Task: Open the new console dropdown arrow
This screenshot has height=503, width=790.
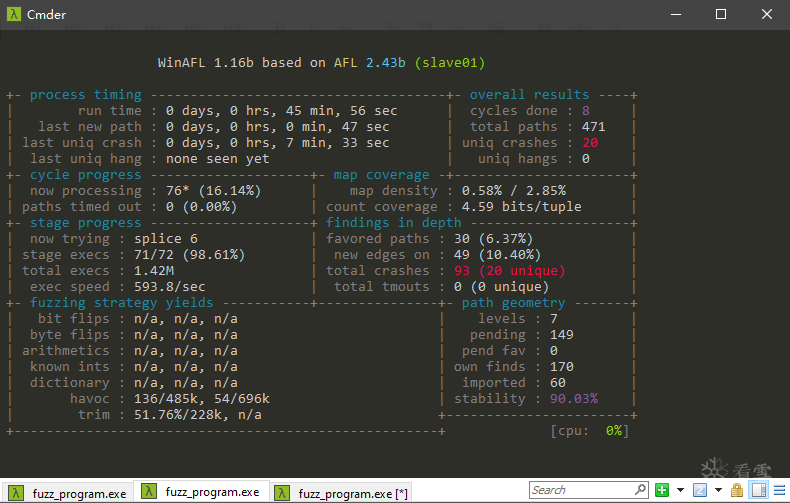Action: (x=680, y=490)
